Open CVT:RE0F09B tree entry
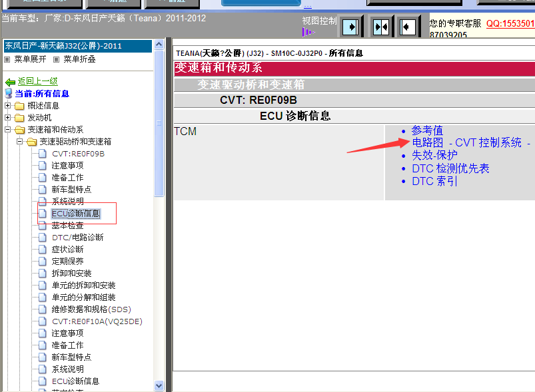The width and height of the screenshot is (535, 392). click(x=78, y=154)
